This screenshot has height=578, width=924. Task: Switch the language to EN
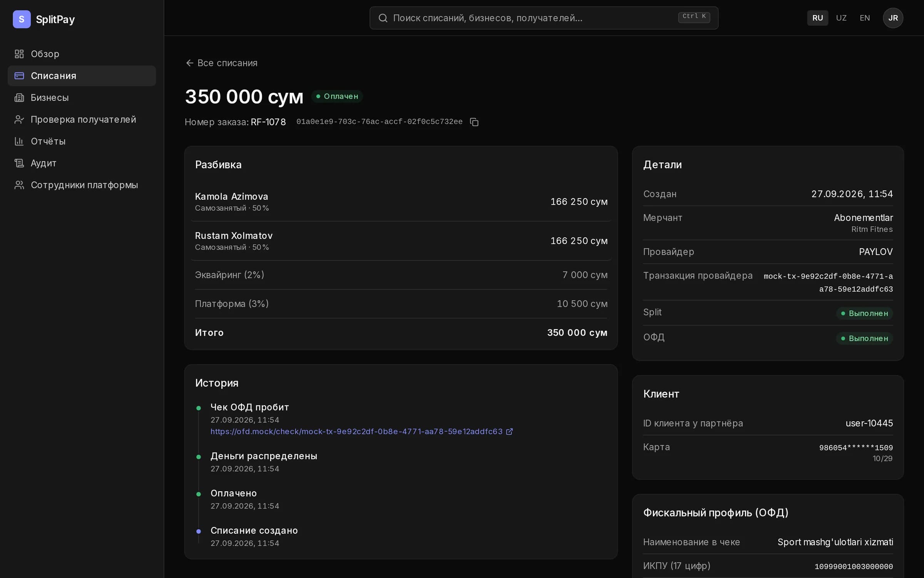865,18
